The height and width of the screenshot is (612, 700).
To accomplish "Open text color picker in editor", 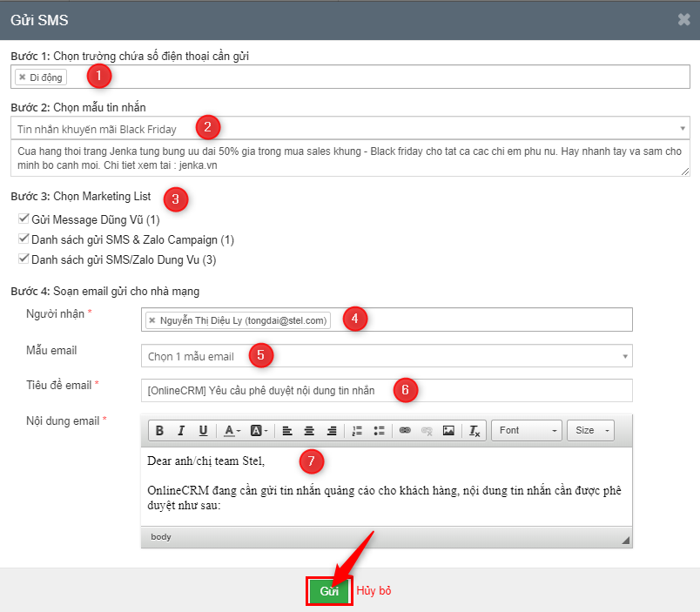I will pyautogui.click(x=232, y=431).
